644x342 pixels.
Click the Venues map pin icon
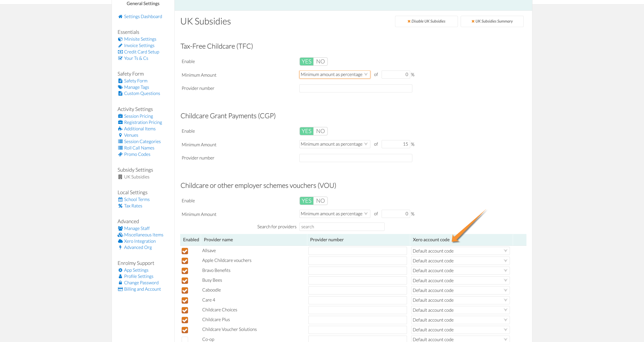(x=120, y=135)
